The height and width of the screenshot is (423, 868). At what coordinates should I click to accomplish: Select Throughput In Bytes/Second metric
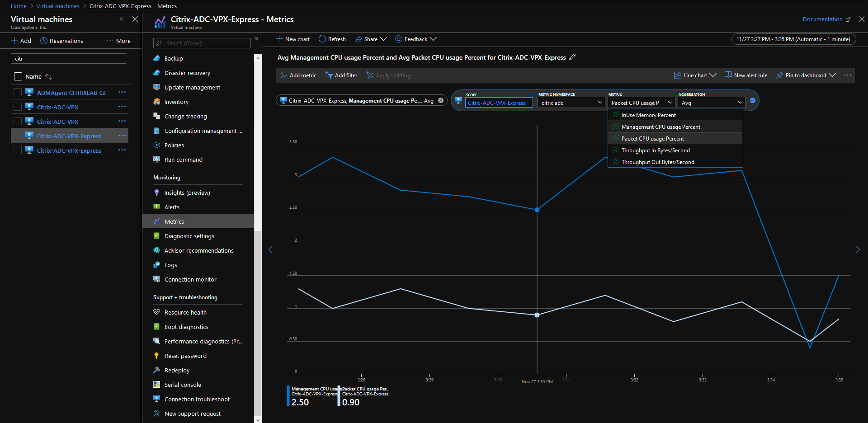[x=675, y=150]
